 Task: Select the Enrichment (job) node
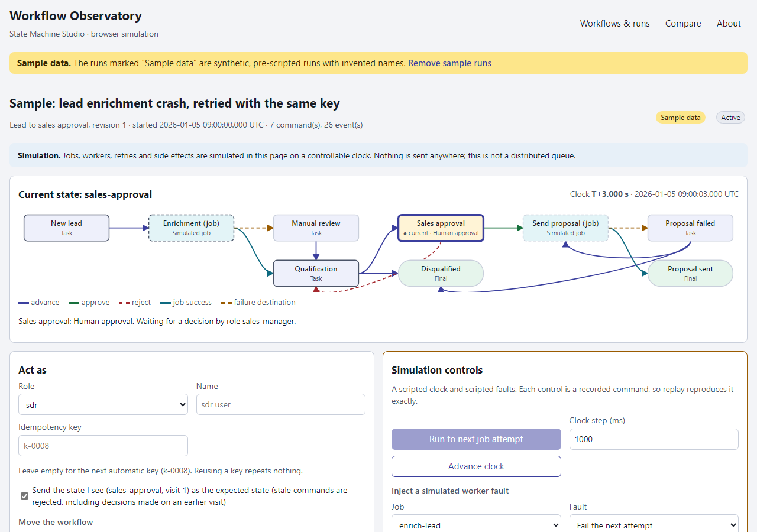pos(191,228)
